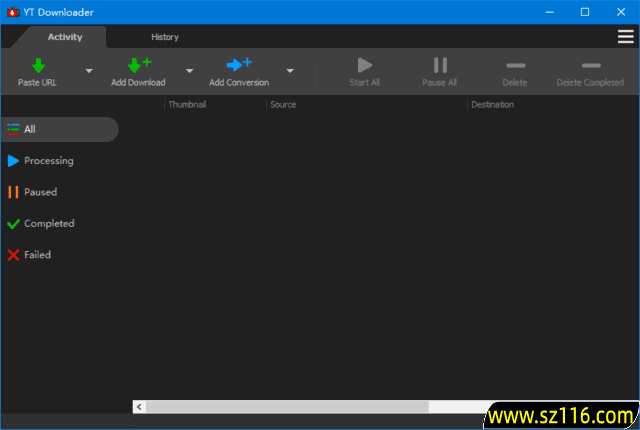Screen dimensions: 640x430
Task: Filter by Processing downloads
Action: point(48,160)
